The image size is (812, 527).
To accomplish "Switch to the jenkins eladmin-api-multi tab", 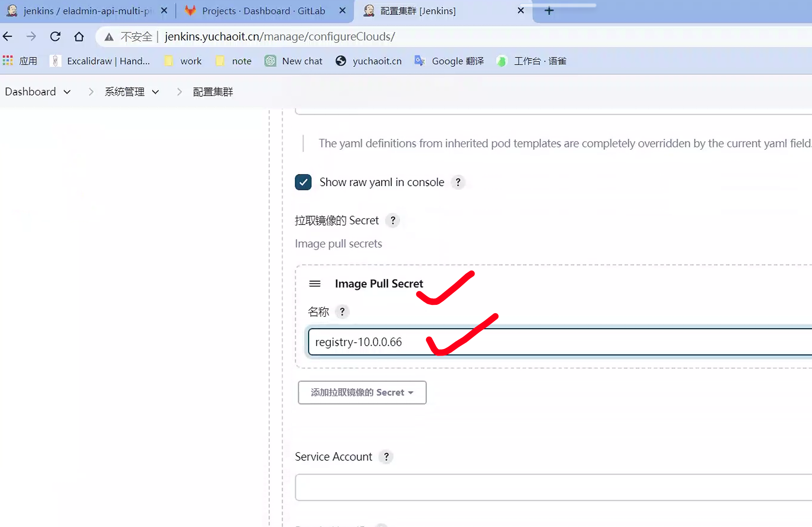I will pyautogui.click(x=86, y=11).
